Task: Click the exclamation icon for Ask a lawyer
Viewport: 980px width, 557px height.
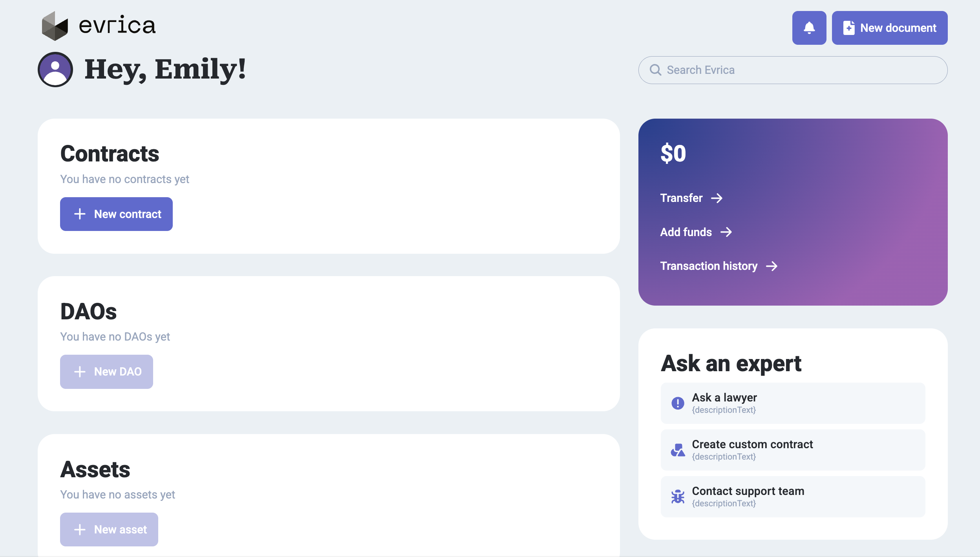Action: click(x=678, y=403)
